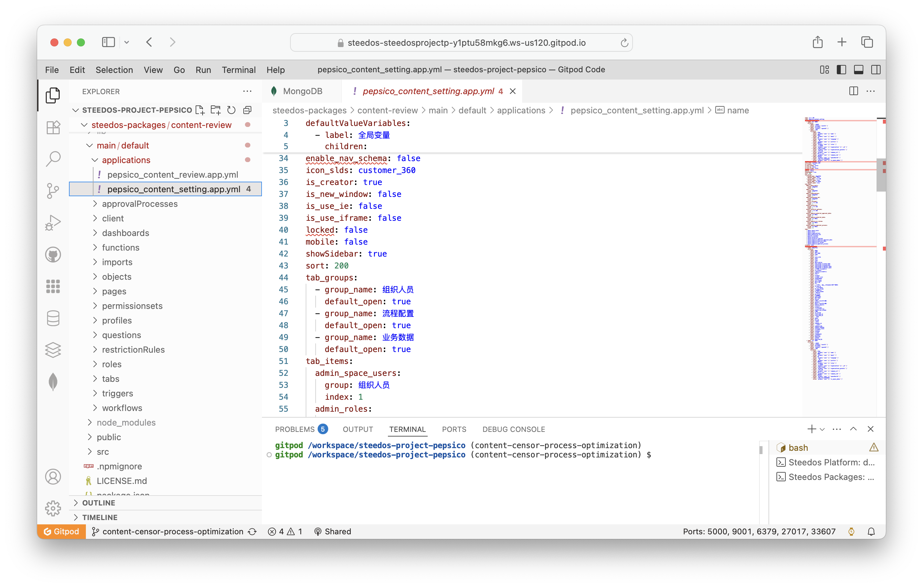
Task: Open the Terminal menu
Action: 238,70
